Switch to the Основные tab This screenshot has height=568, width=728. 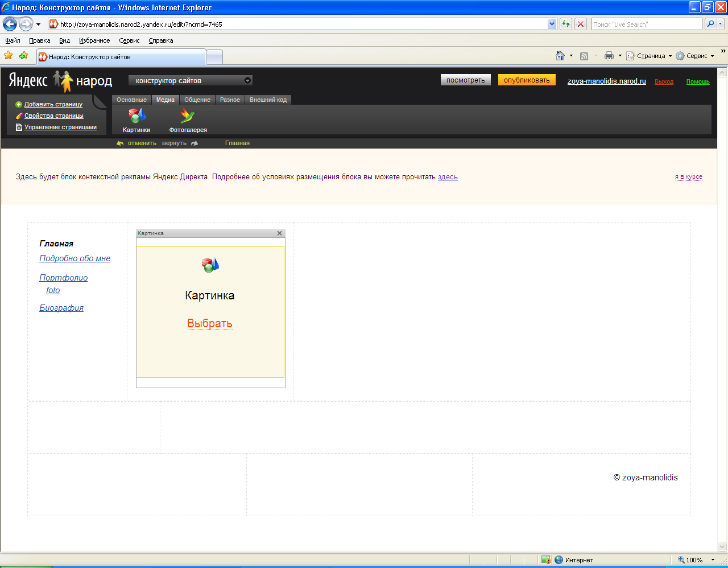click(132, 100)
